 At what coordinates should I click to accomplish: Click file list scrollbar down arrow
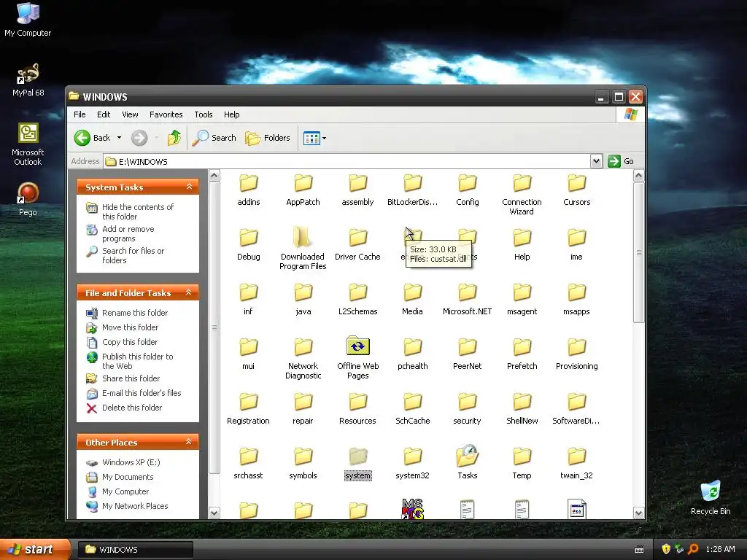[638, 513]
